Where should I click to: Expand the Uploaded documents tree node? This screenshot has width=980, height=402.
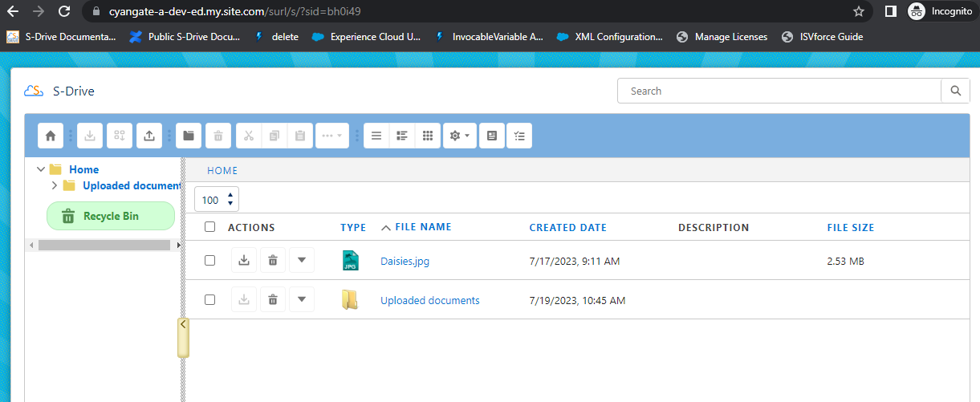click(x=55, y=185)
